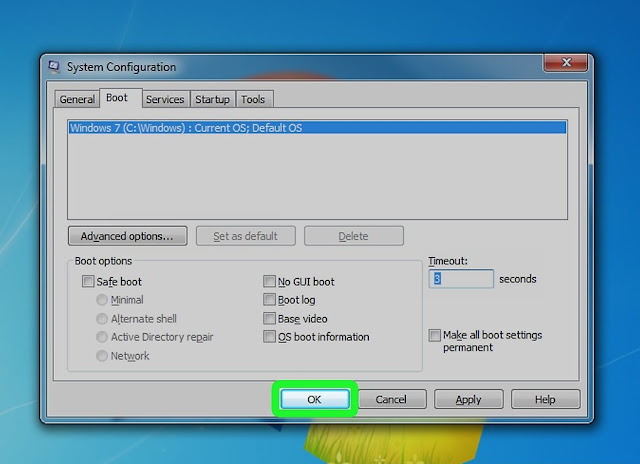Click the Set as default button
The width and height of the screenshot is (640, 464).
246,236
